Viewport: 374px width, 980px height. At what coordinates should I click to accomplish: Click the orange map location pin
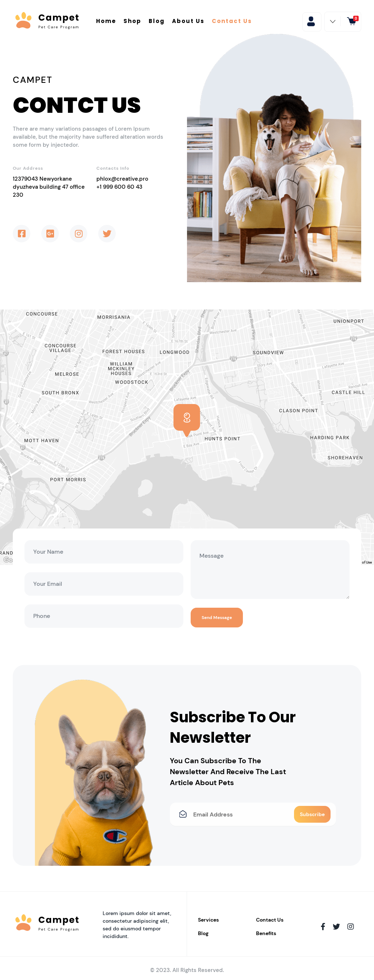tap(187, 418)
